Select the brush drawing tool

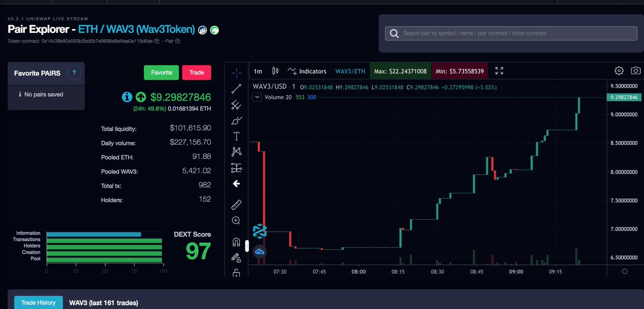[x=236, y=120]
